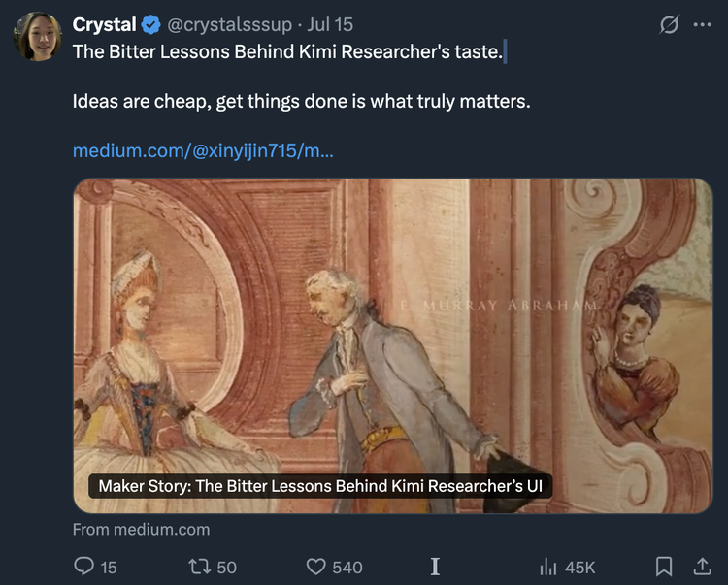Click the share upload arrow icon
This screenshot has width=728, height=585.
(701, 567)
